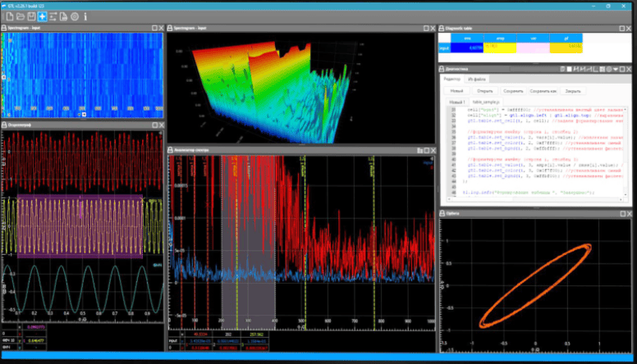The image size is (637, 364).
Task: Click the connections arrows toolbar icon
Action: 53,16
